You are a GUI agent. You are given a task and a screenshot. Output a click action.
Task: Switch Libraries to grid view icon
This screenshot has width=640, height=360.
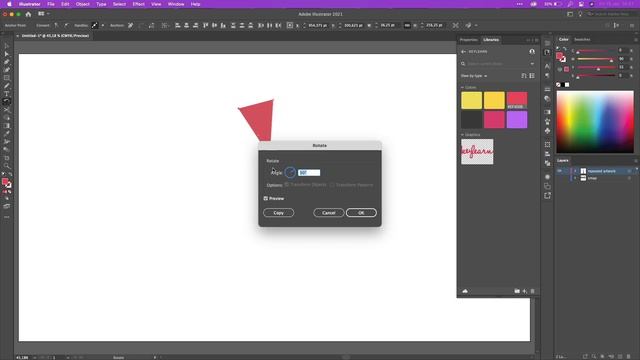click(x=532, y=76)
